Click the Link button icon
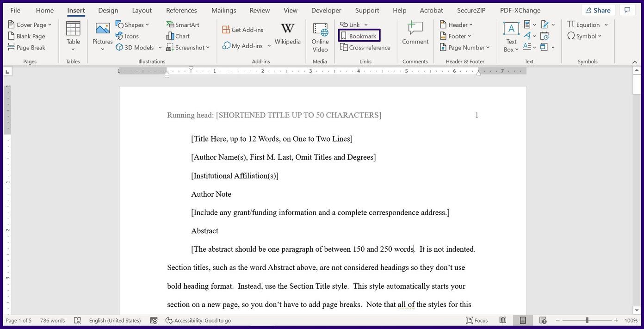644x329 pixels. click(344, 25)
